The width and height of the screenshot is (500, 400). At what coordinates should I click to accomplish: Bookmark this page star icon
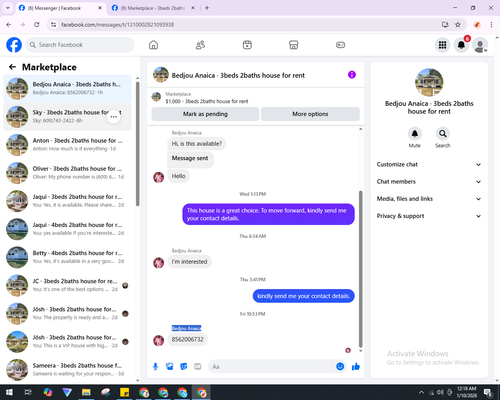(458, 25)
